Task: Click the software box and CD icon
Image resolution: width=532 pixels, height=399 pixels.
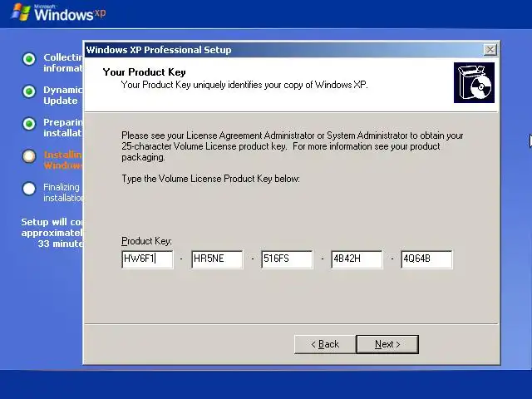Action: (474, 82)
